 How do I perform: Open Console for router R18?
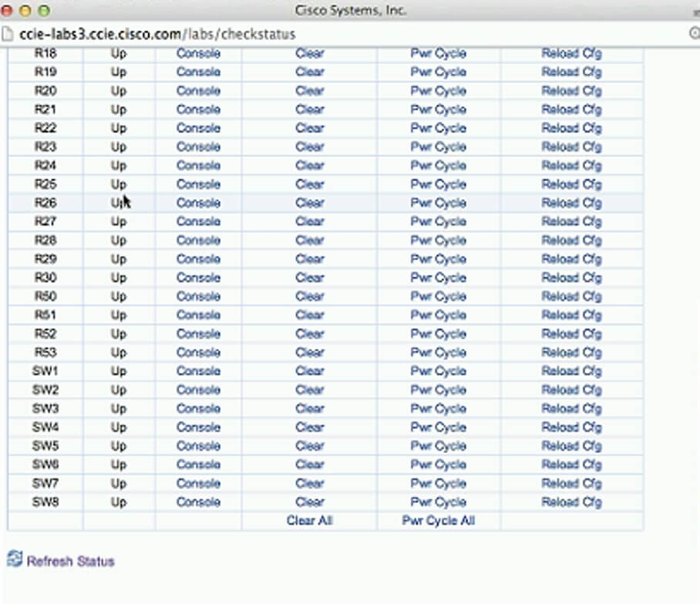click(198, 53)
